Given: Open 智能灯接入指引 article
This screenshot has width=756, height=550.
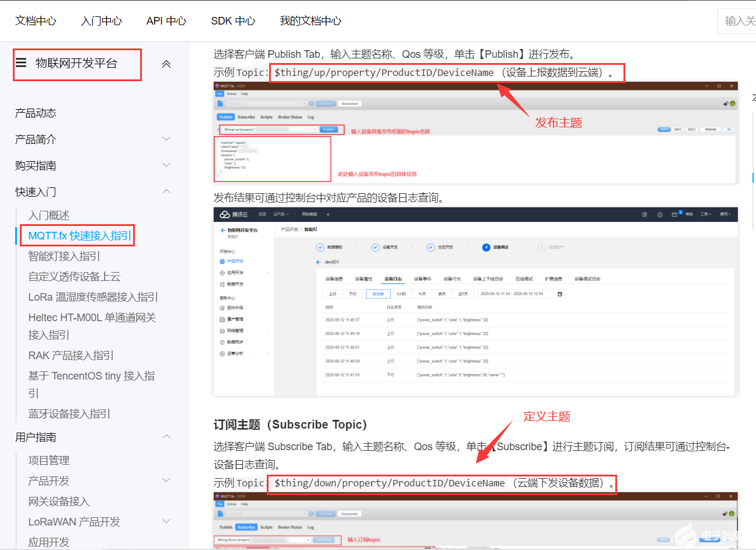Looking at the screenshot, I should click(x=64, y=256).
